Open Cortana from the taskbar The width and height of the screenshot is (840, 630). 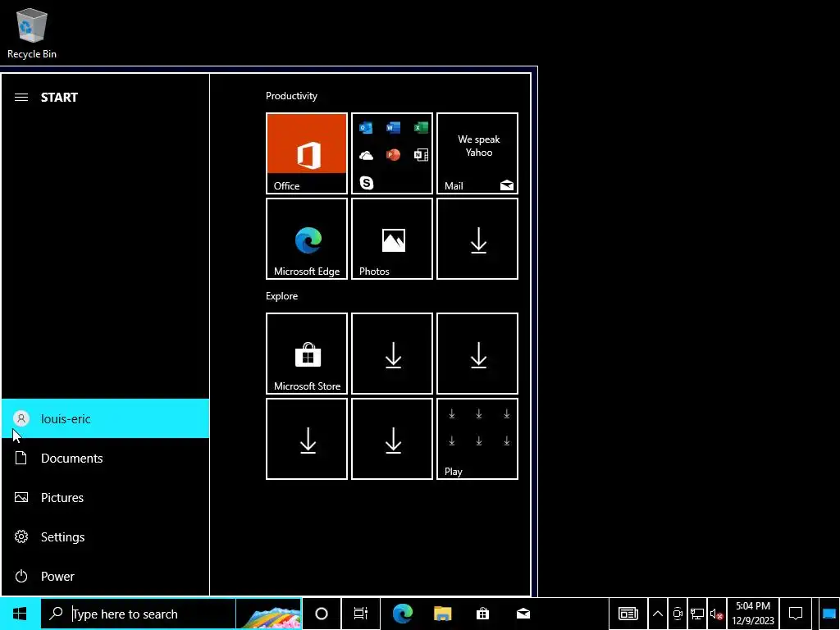(x=322, y=614)
